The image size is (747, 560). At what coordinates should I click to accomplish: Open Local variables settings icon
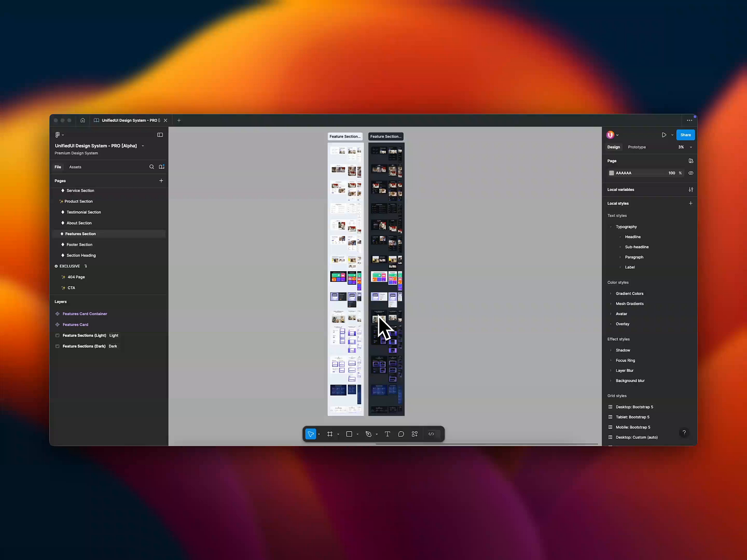691,189
